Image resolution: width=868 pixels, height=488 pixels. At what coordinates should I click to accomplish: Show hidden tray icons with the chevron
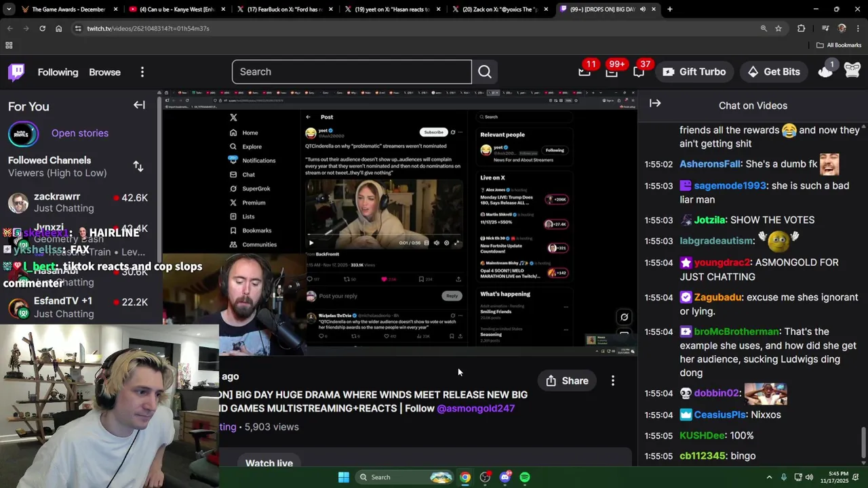point(769,477)
